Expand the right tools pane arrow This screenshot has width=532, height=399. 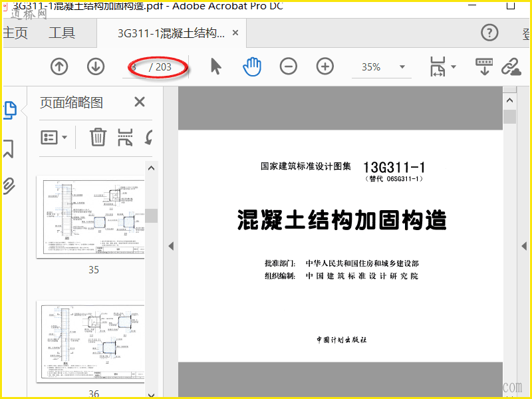[x=524, y=246]
